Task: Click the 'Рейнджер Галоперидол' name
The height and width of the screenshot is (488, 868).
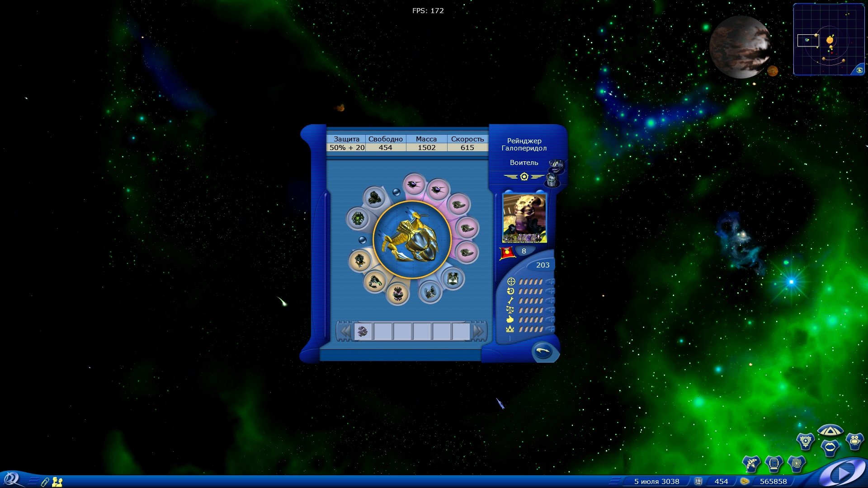Action: pos(524,145)
